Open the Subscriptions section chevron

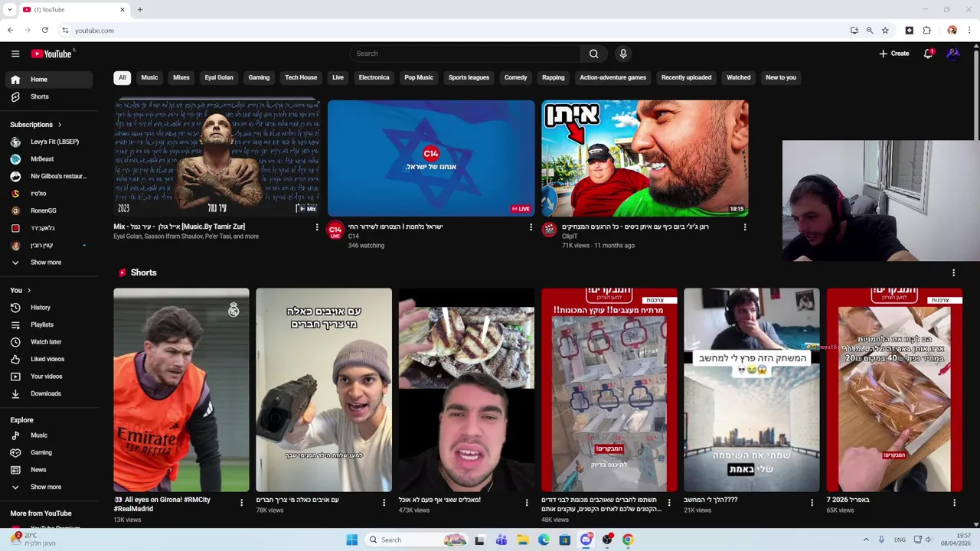point(59,125)
